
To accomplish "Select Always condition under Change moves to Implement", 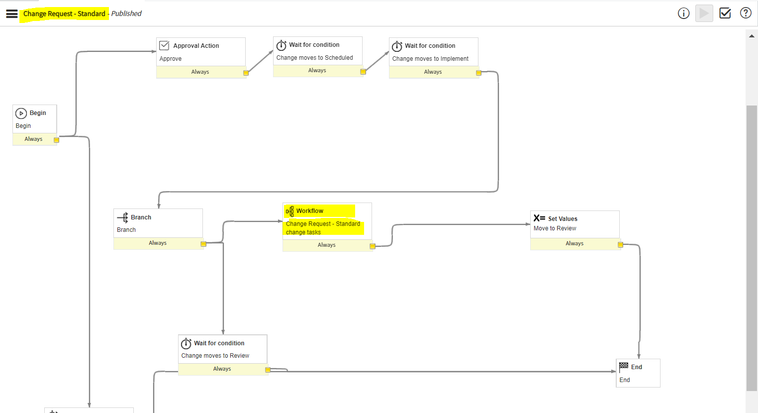I will [x=433, y=72].
